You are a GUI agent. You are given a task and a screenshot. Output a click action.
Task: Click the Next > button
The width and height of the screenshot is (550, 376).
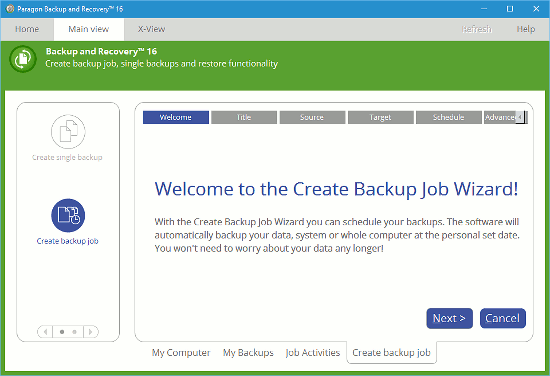tap(449, 318)
